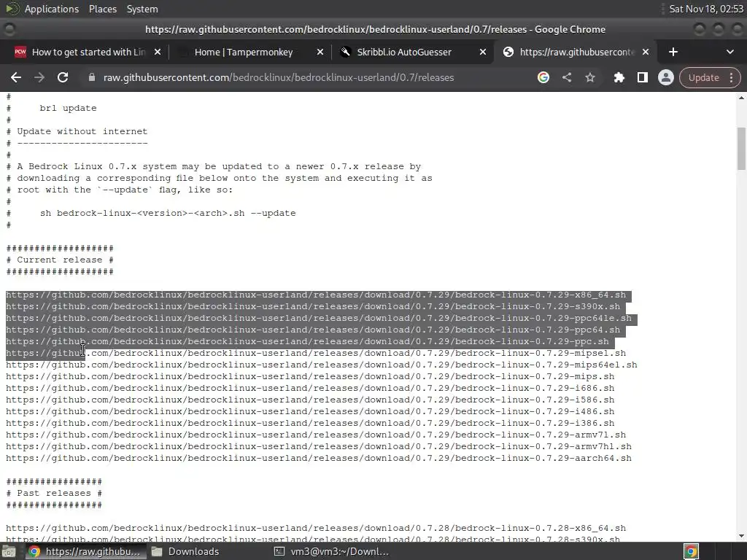Open Downloads window from taskbar
This screenshot has height=560, width=747.
coord(185,551)
